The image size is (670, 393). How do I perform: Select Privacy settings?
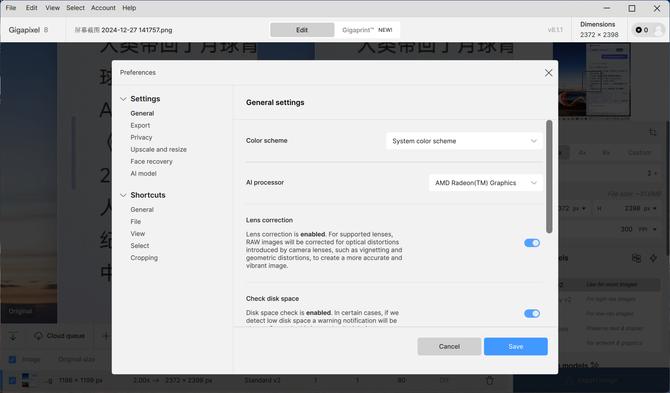[141, 137]
